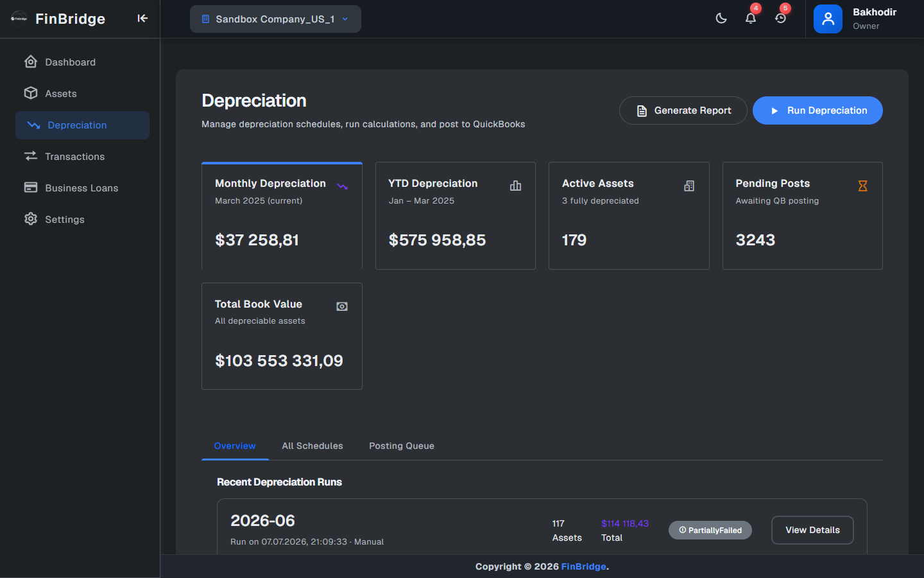Click the Business Loans card icon
The width and height of the screenshot is (924, 578).
31,188
